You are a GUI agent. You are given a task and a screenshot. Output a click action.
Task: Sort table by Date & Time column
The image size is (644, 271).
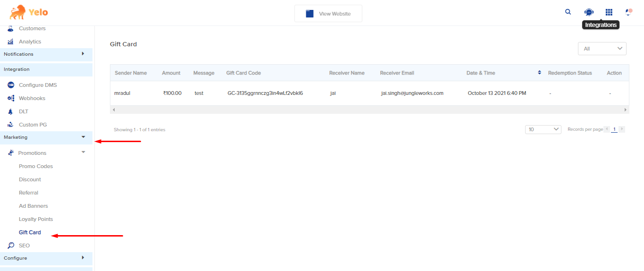coord(539,73)
